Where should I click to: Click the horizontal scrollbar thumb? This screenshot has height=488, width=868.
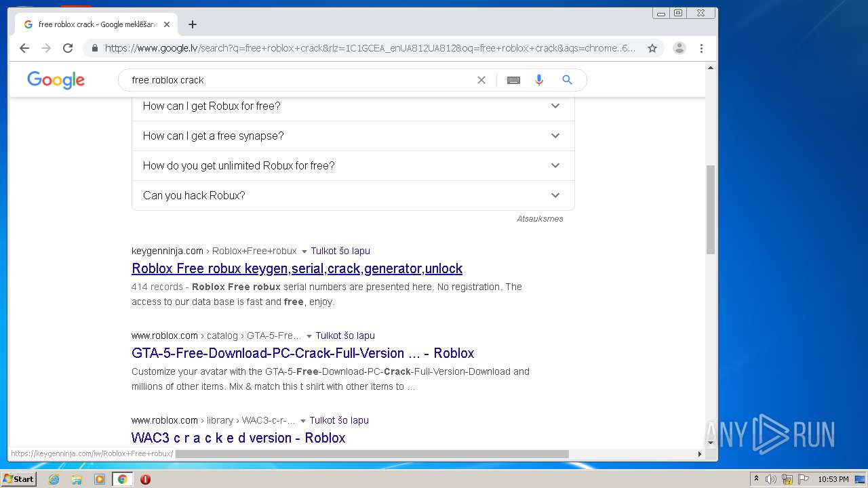[x=372, y=454]
